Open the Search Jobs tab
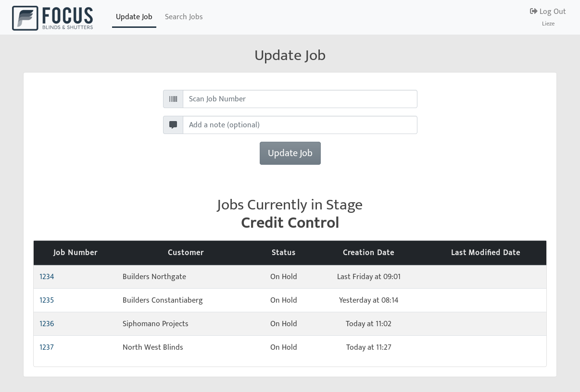580x392 pixels. (x=184, y=17)
